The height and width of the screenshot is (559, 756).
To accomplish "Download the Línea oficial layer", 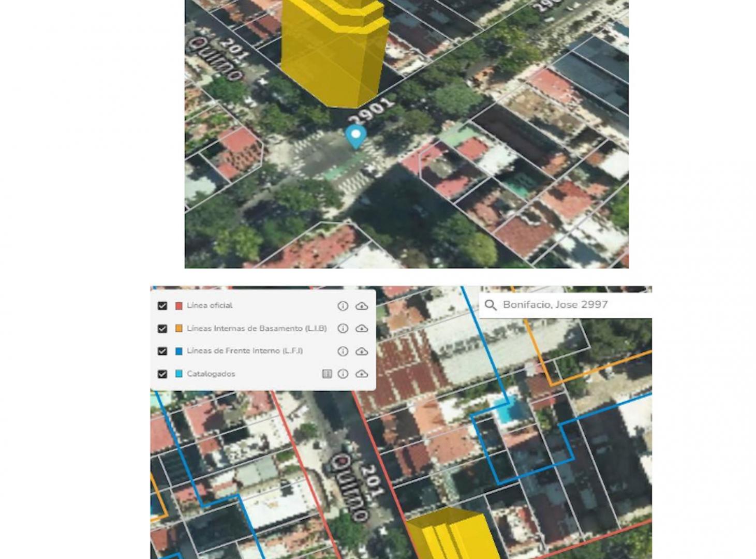I will (x=362, y=306).
